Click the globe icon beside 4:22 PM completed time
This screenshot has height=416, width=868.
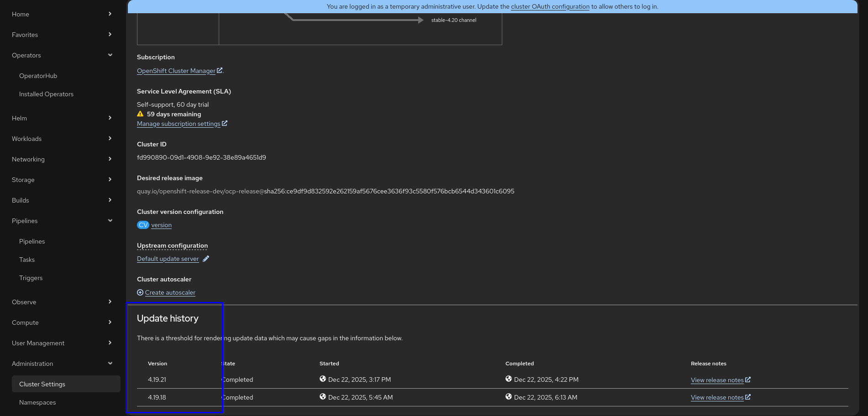(509, 379)
